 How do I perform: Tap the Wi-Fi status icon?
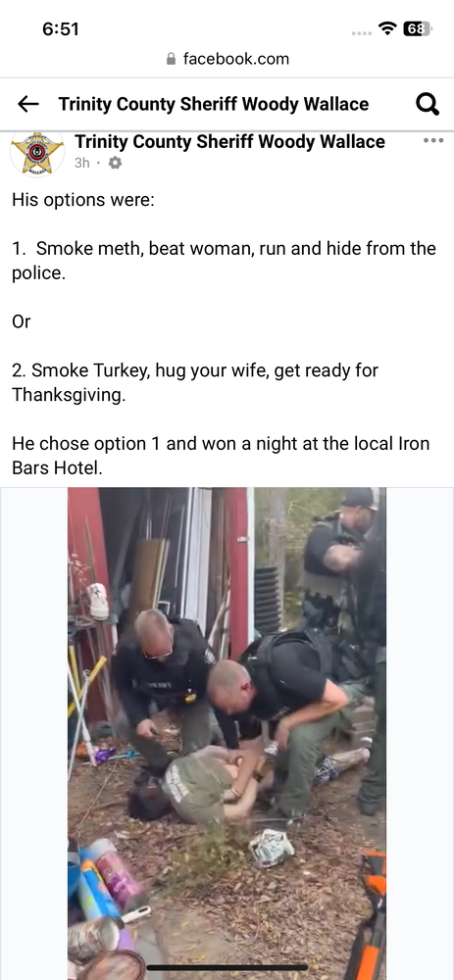(x=387, y=28)
